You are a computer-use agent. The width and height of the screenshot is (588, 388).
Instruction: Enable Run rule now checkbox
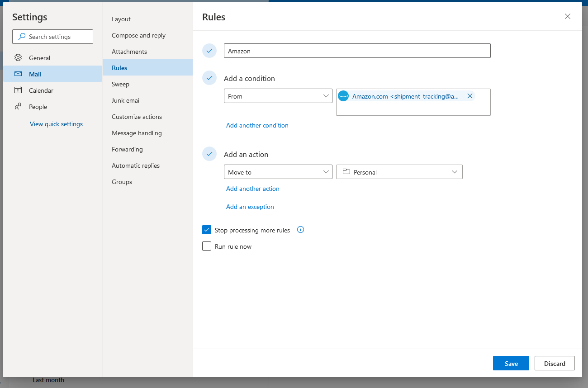(207, 246)
